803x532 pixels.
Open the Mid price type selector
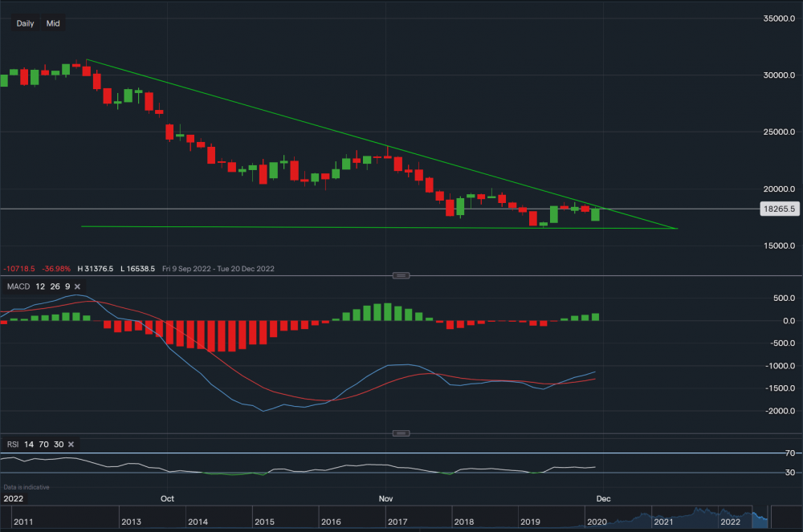point(53,23)
